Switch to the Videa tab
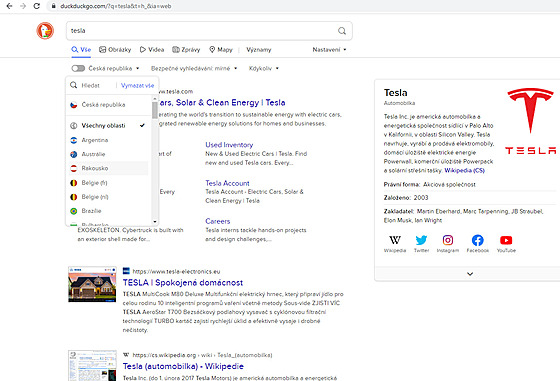Screen dimensions: 560x381 tap(152, 50)
